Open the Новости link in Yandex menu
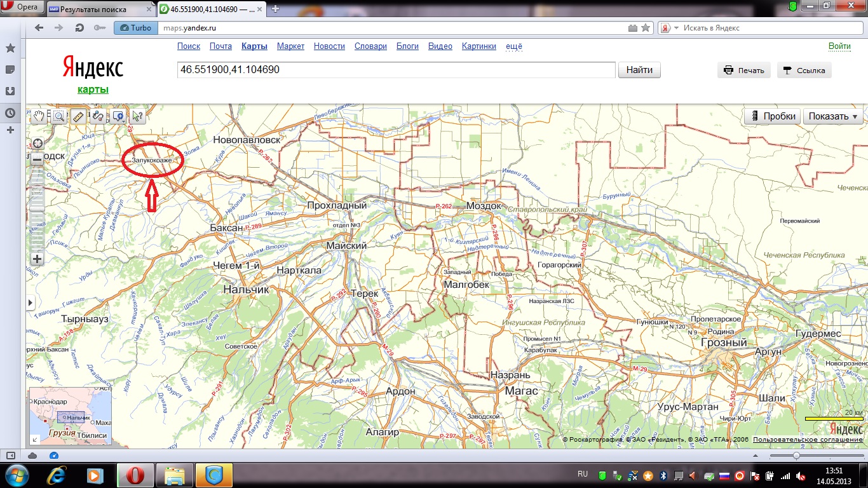 tap(329, 46)
